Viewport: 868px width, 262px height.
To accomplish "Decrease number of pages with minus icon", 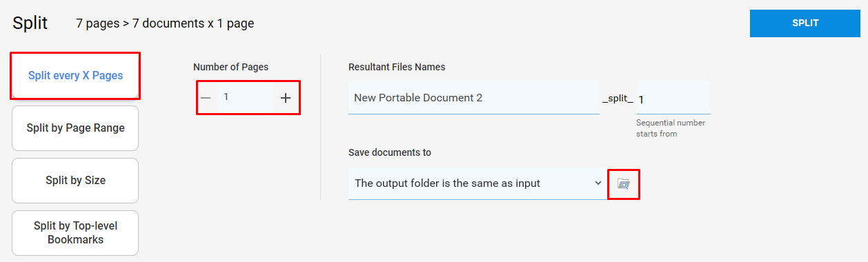I will (x=206, y=98).
